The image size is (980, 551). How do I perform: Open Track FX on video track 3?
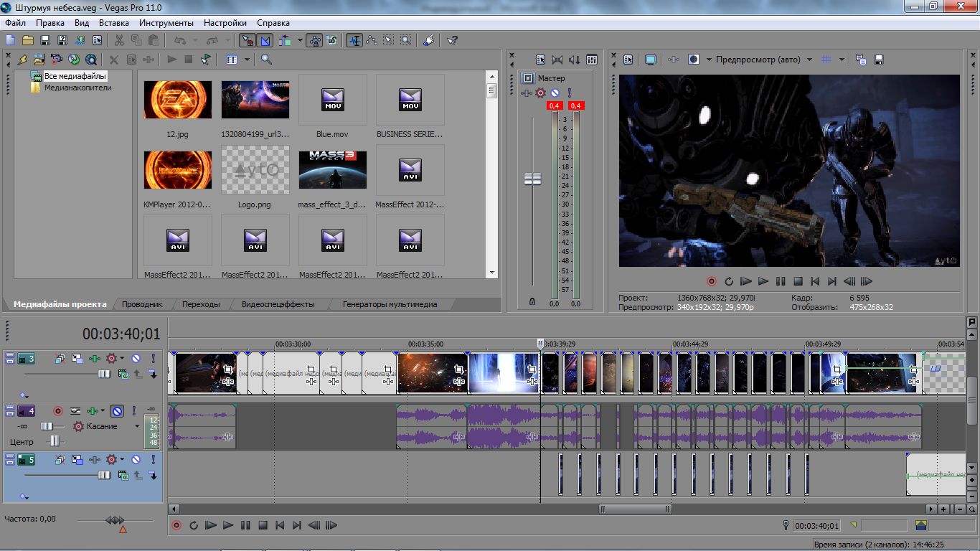(x=94, y=358)
